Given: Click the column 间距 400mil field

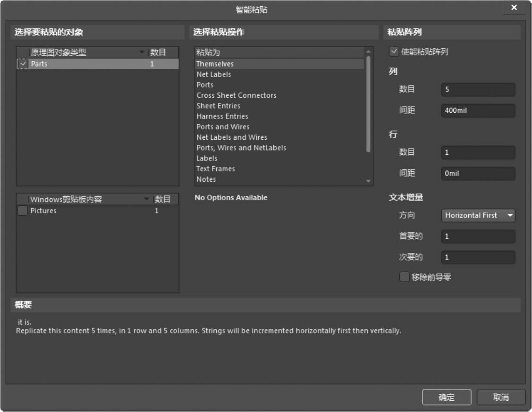Looking at the screenshot, I should (x=478, y=111).
